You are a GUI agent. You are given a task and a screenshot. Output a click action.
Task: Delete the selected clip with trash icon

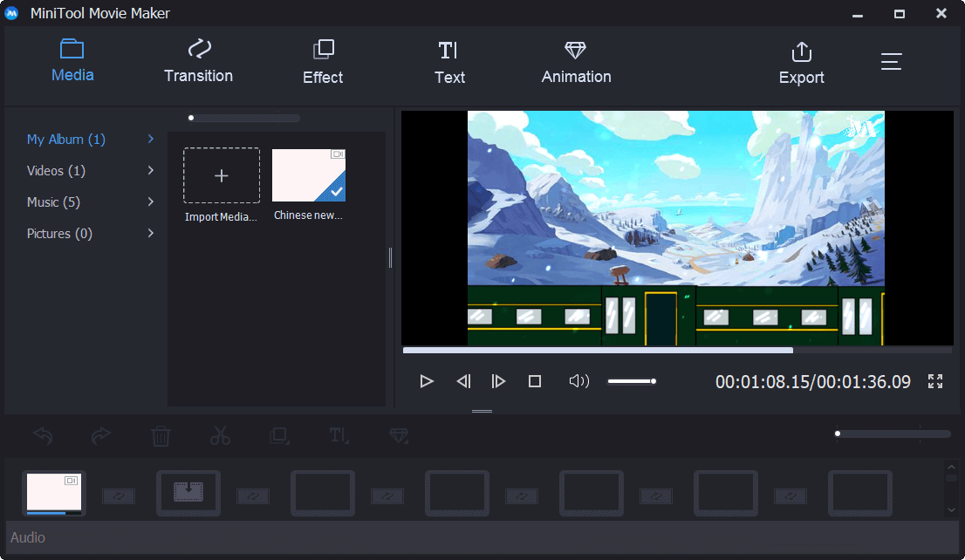tap(161, 435)
